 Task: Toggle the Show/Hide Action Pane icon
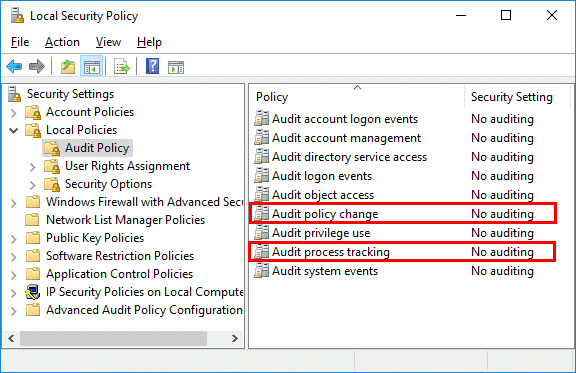(176, 67)
